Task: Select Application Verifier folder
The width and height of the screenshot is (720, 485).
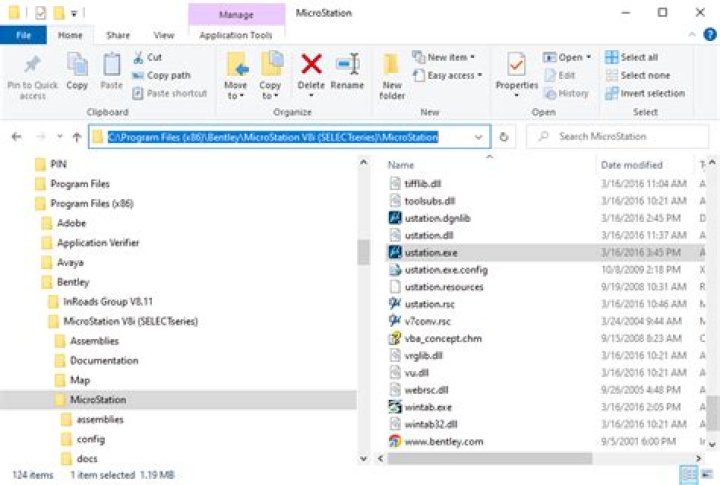Action: pyautogui.click(x=90, y=243)
